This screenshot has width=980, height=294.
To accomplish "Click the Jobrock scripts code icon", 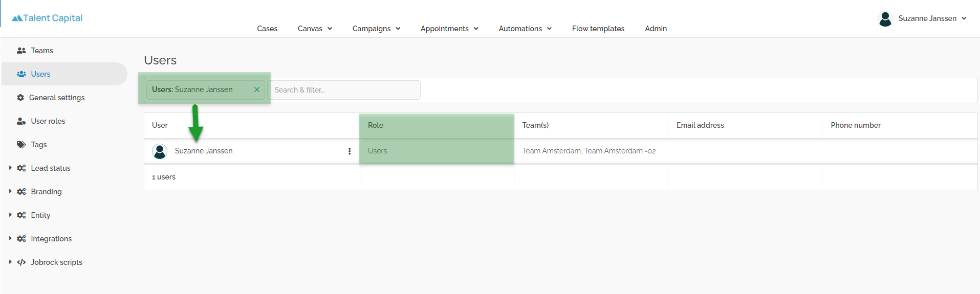I will click(x=21, y=262).
